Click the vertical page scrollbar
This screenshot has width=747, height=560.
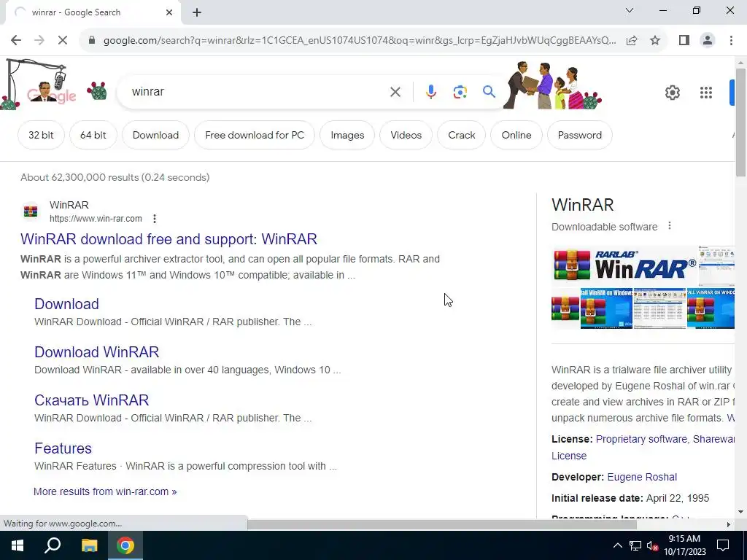(740, 122)
